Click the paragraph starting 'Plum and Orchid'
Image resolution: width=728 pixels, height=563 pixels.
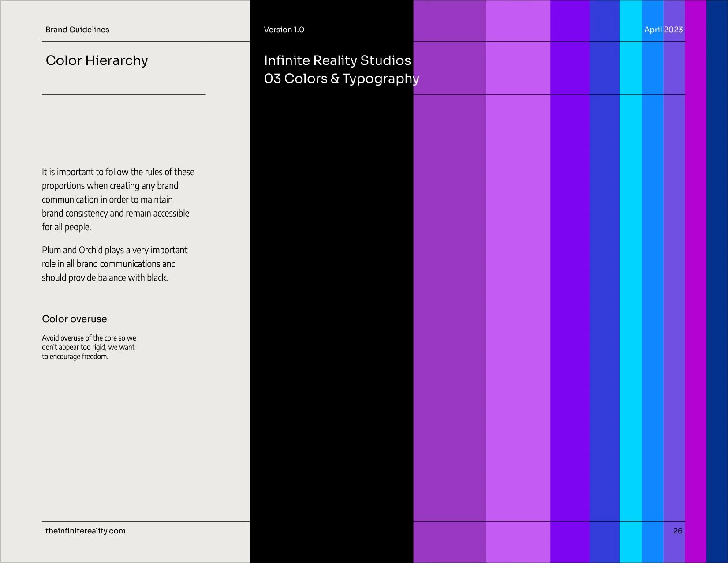click(x=115, y=264)
